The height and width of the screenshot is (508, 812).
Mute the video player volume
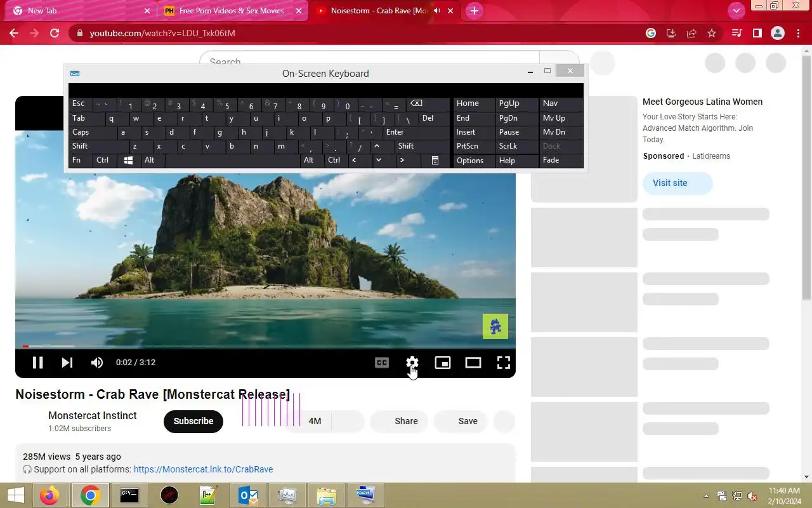(97, 363)
